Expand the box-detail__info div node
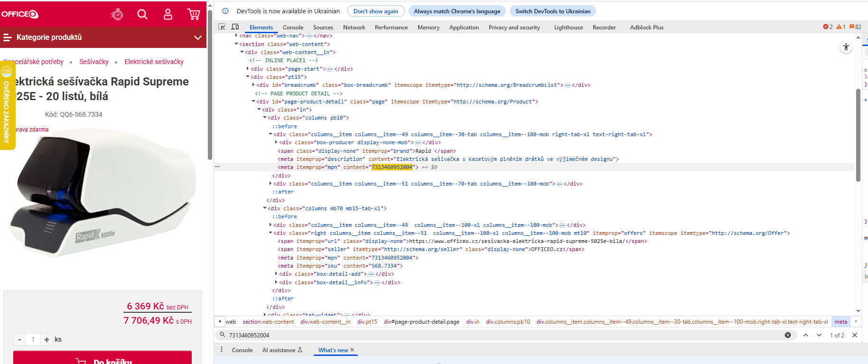Viewport: 868px width, 364px height. pyautogui.click(x=276, y=282)
